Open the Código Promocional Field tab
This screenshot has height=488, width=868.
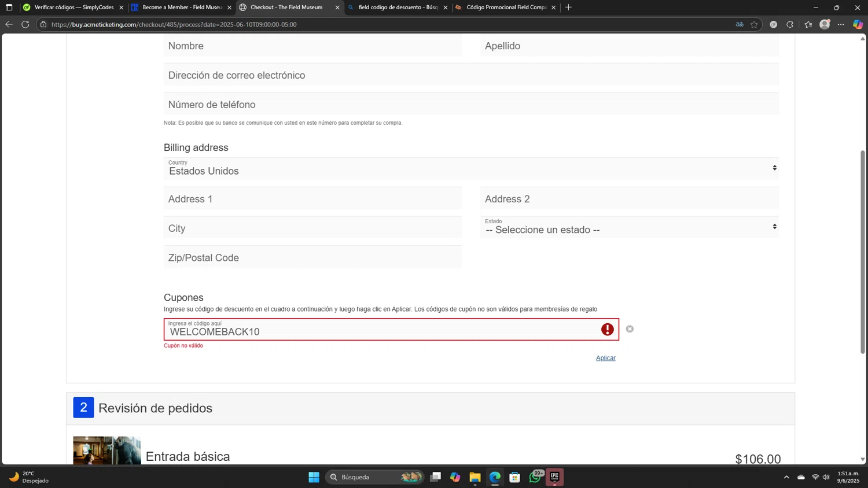pyautogui.click(x=506, y=8)
